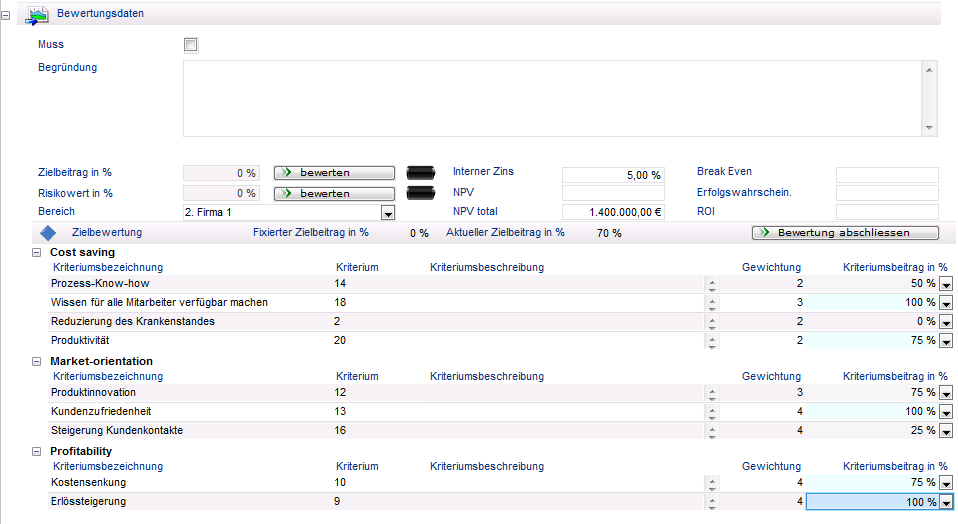The image size is (958, 524).
Task: Click bewerten button for Zielbeitrag
Action: [333, 173]
